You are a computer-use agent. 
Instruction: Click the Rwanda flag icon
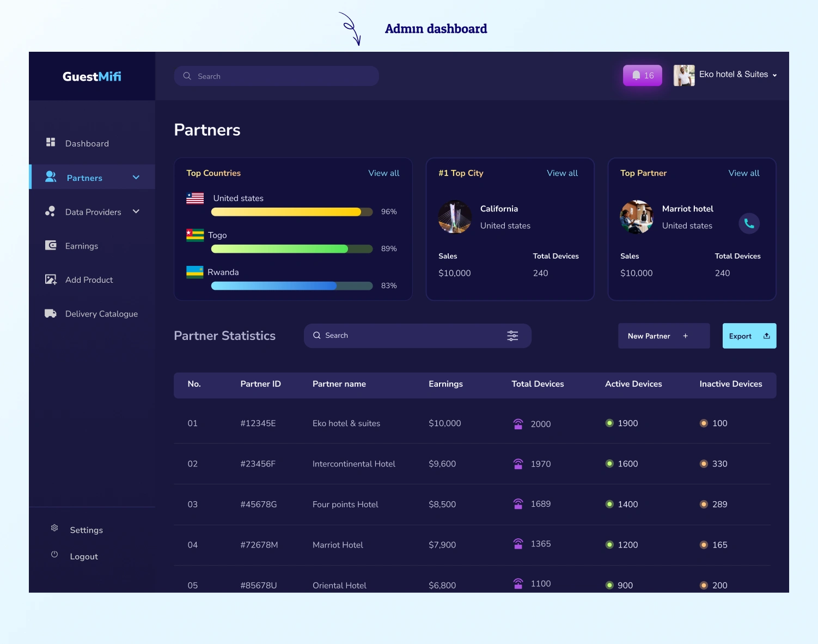[195, 272]
